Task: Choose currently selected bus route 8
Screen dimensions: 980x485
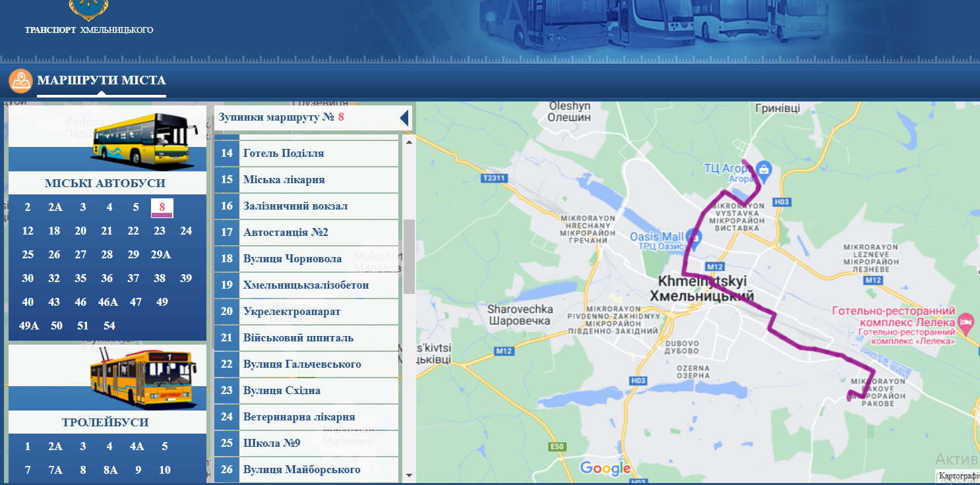Action: (x=162, y=207)
